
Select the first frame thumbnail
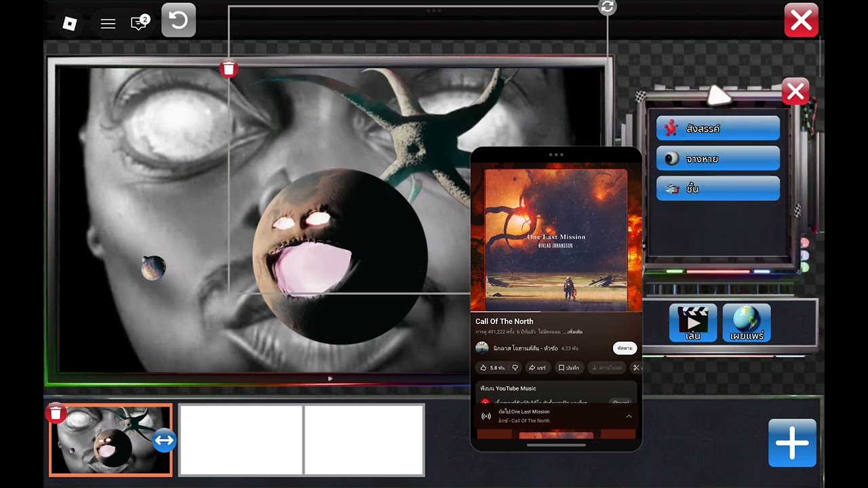point(111,440)
